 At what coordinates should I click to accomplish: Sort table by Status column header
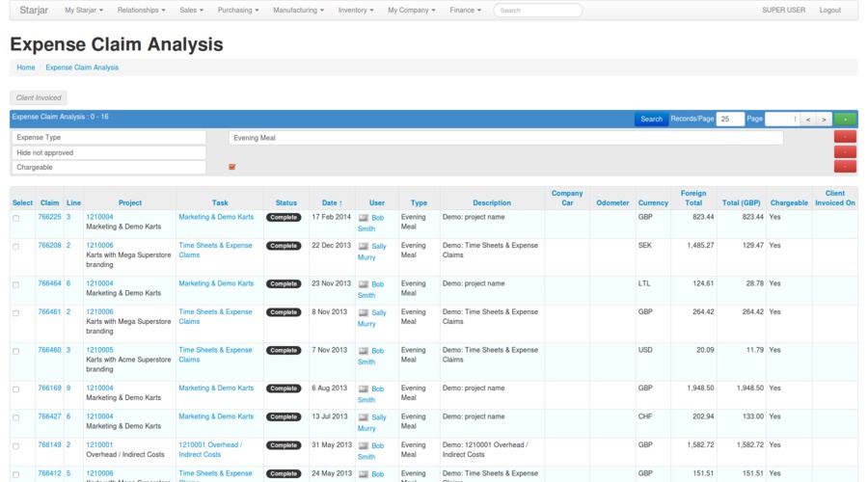(286, 203)
